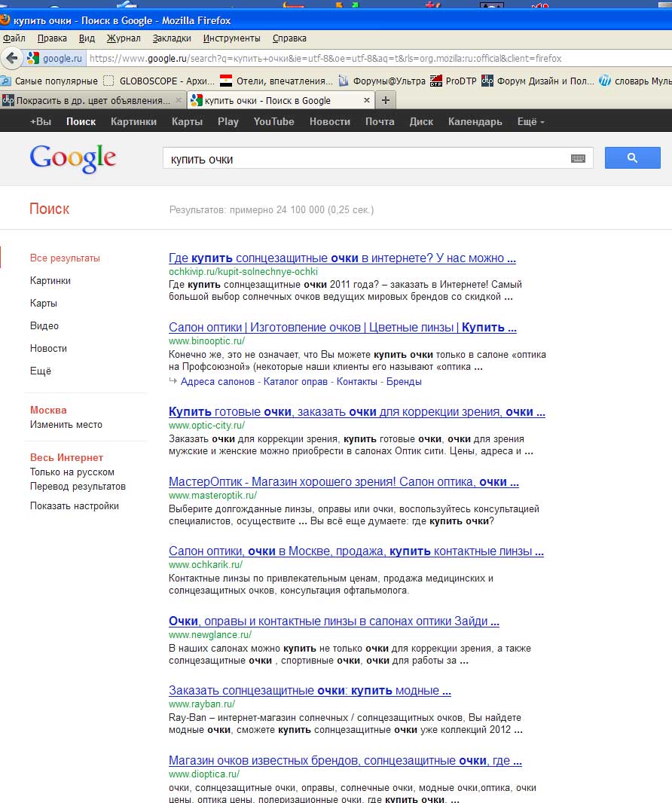Filter by 'Новости' in the left sidebar
Image resolution: width=672 pixels, height=803 pixels.
tap(49, 348)
